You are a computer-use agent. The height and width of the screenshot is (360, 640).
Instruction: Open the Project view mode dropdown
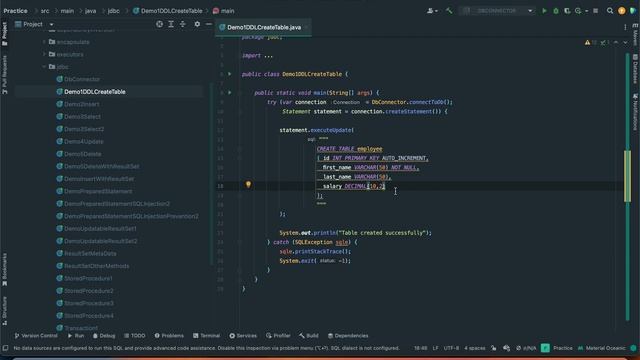pos(51,24)
